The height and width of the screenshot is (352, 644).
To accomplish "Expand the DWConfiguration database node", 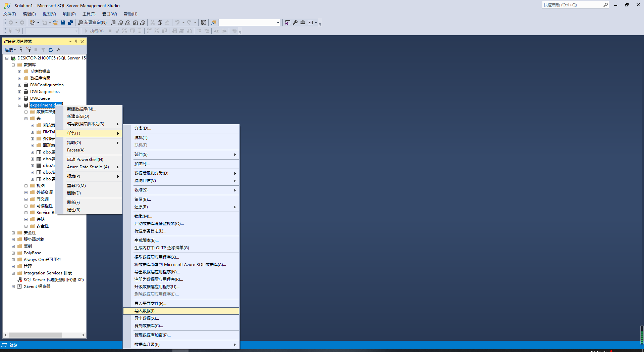I will pyautogui.click(x=19, y=85).
